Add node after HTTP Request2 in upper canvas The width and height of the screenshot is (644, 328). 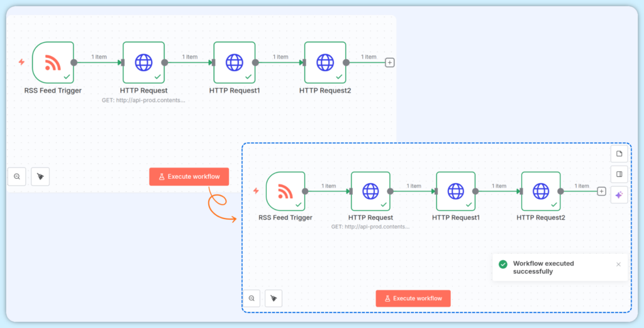pos(390,62)
